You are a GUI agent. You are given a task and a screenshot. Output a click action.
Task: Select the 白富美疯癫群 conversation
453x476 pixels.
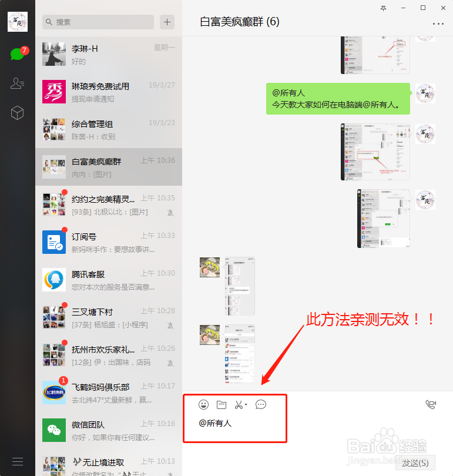pyautogui.click(x=109, y=167)
